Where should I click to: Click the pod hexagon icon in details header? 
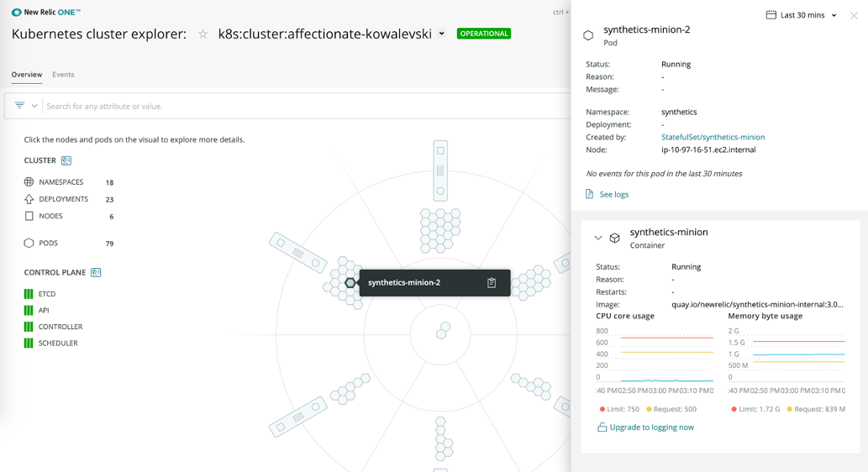588,35
